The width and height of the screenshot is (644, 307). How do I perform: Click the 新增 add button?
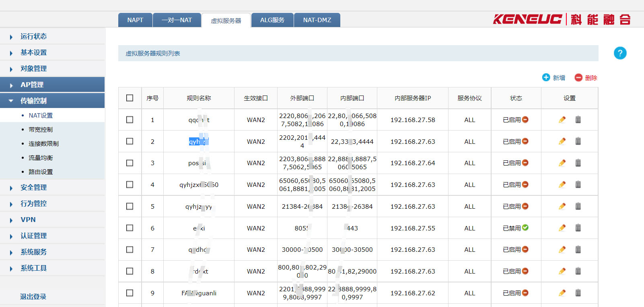(554, 78)
